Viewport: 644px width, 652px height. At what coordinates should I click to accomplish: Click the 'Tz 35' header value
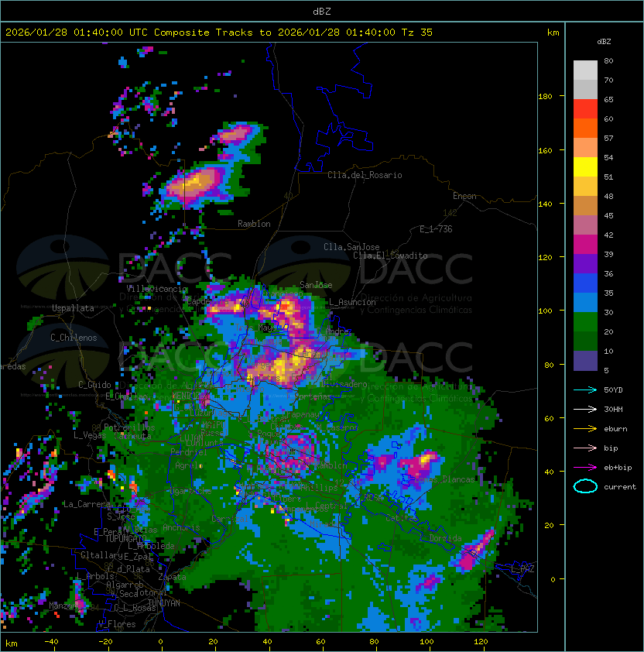pos(417,33)
